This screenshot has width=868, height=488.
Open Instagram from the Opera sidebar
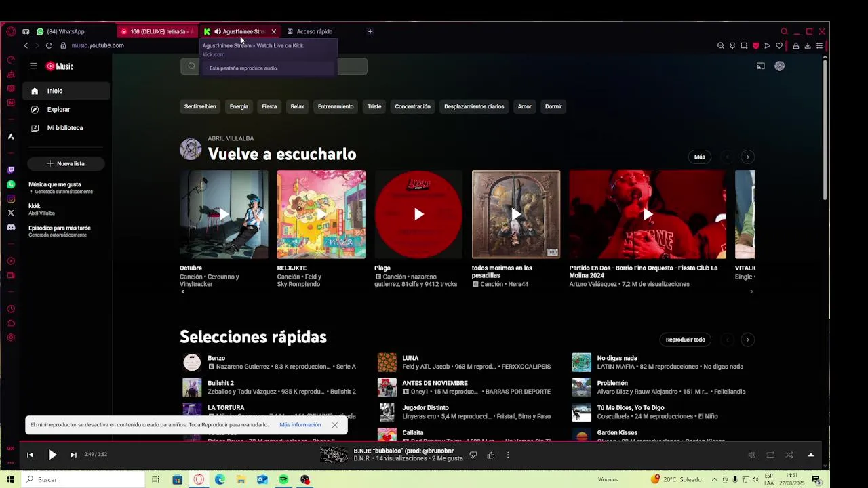11,199
